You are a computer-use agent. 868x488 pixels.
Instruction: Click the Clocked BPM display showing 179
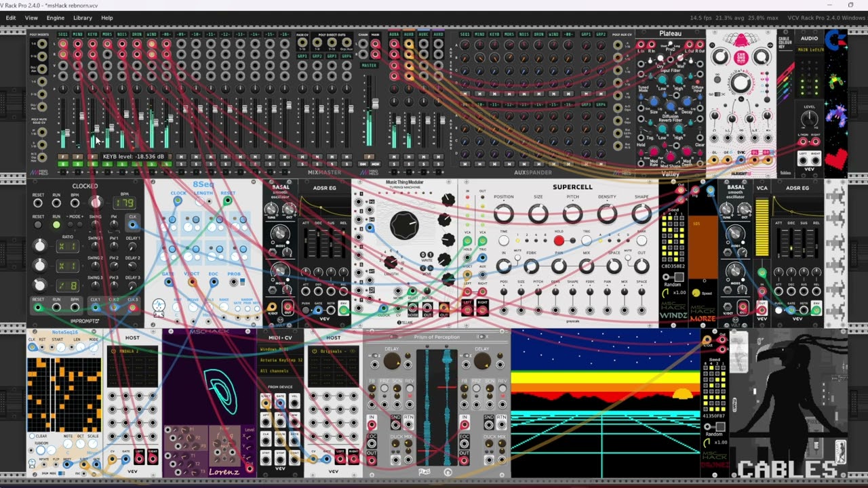point(124,203)
